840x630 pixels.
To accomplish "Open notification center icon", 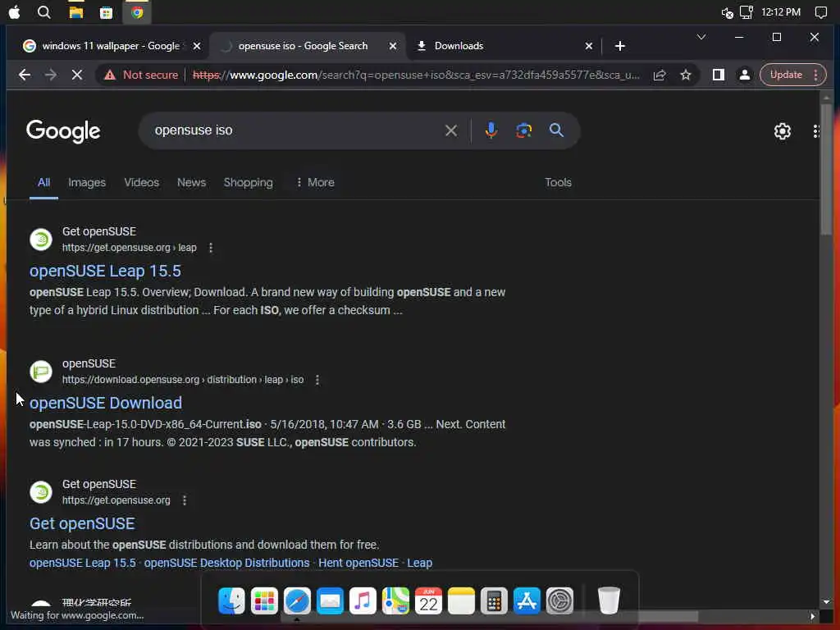I will [x=820, y=12].
